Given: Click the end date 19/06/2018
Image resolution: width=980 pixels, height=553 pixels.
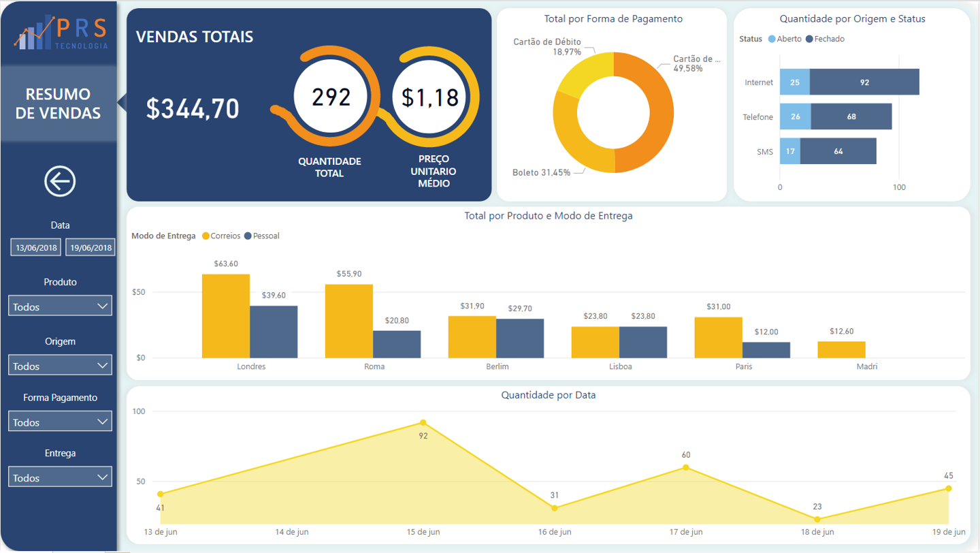Looking at the screenshot, I should 90,247.
